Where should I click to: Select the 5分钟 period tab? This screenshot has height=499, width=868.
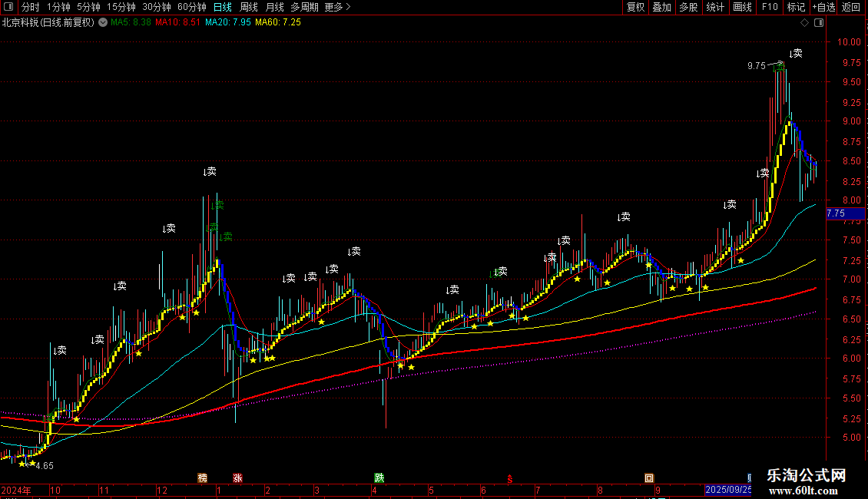coord(88,7)
